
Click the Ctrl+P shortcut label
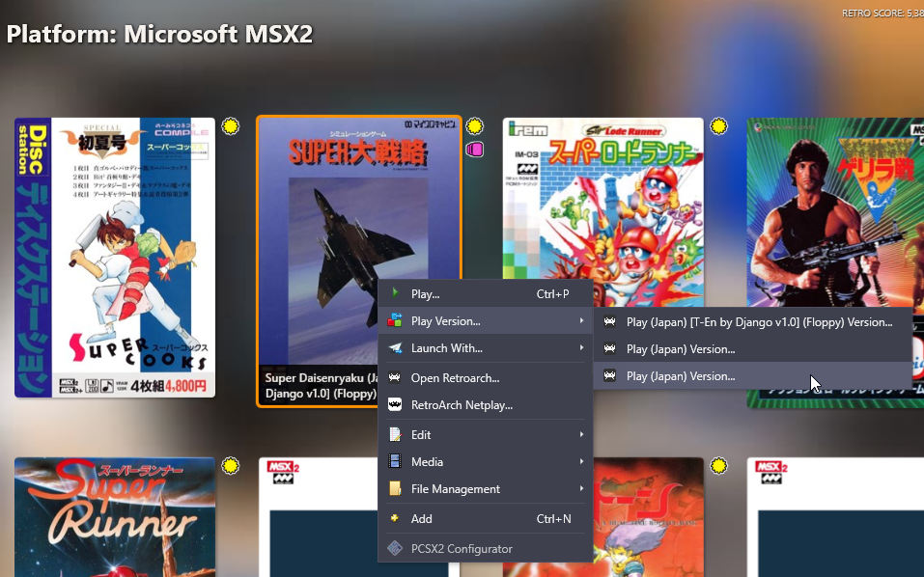tap(552, 293)
